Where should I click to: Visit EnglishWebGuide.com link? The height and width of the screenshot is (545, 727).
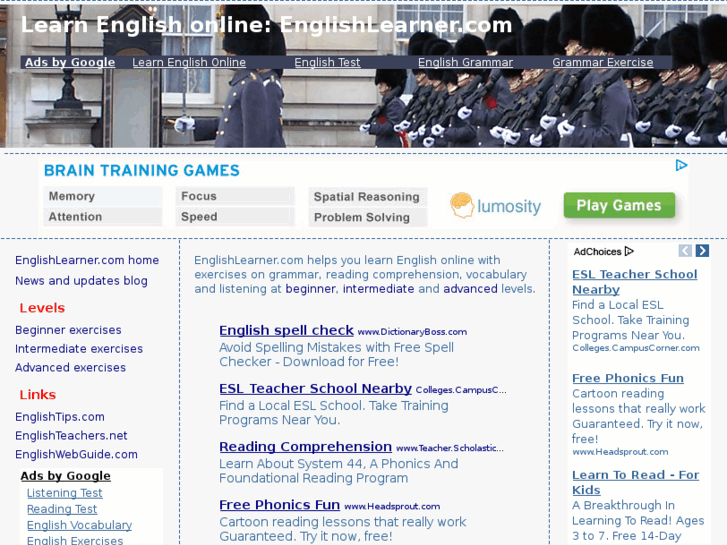point(77,454)
